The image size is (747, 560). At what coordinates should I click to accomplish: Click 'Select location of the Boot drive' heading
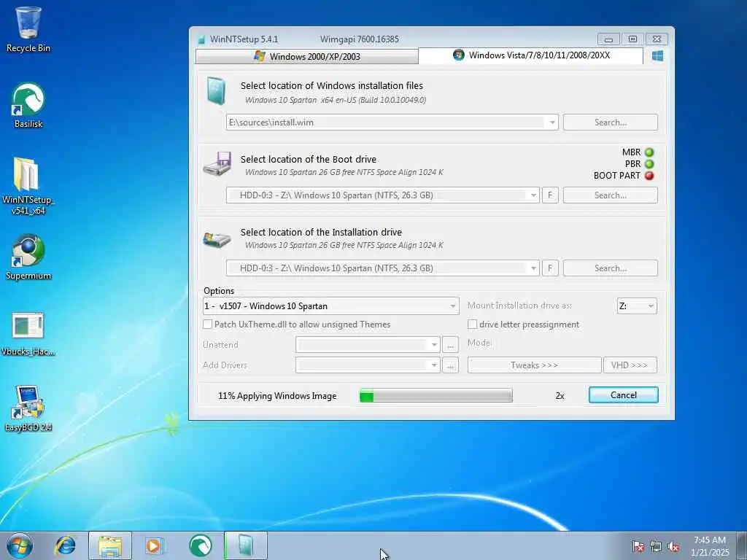click(x=309, y=159)
